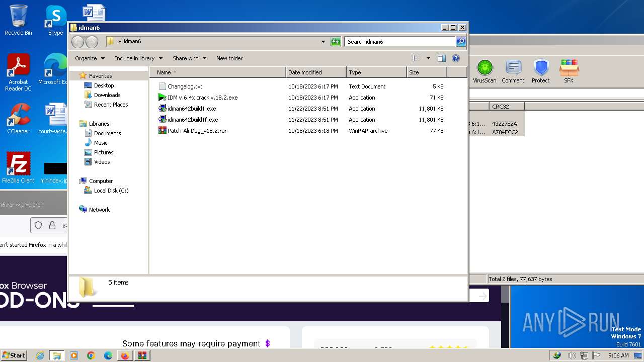Launch FileZilla Client from desktop

[x=18, y=168]
